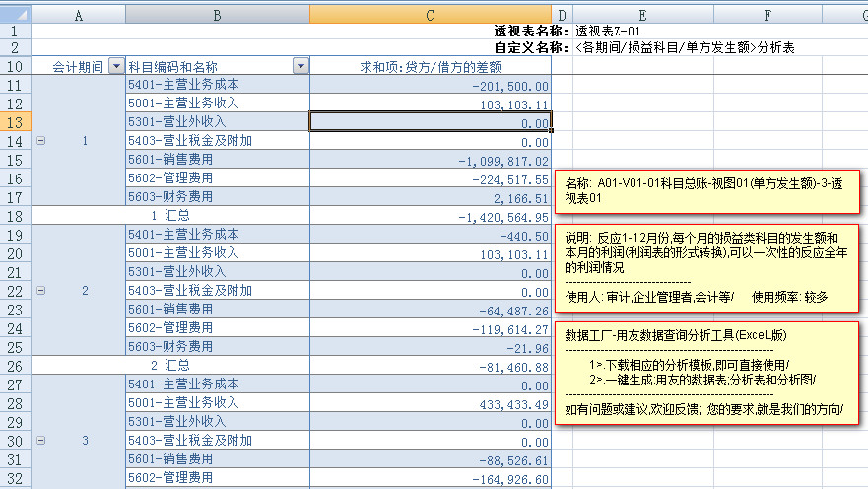Viewport: 868px width, 489px height.
Task: Select the cell showing -201,500.00
Action: [430, 85]
